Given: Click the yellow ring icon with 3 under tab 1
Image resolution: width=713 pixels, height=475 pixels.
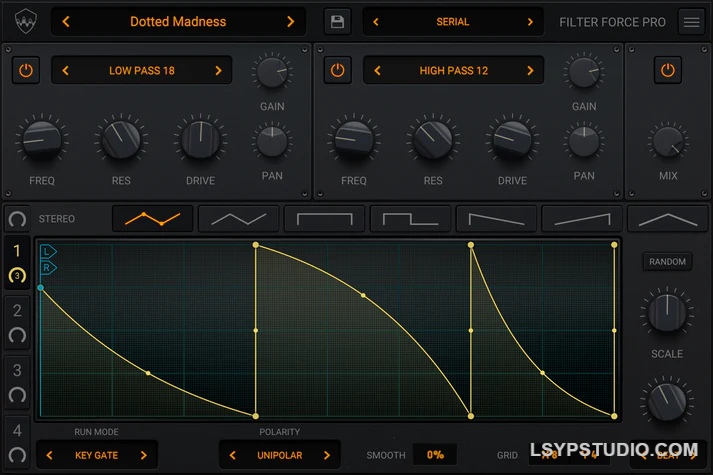Looking at the screenshot, I should click(17, 275).
